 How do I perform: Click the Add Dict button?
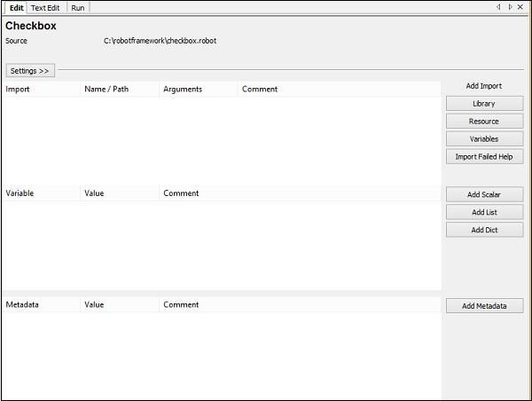coord(484,230)
